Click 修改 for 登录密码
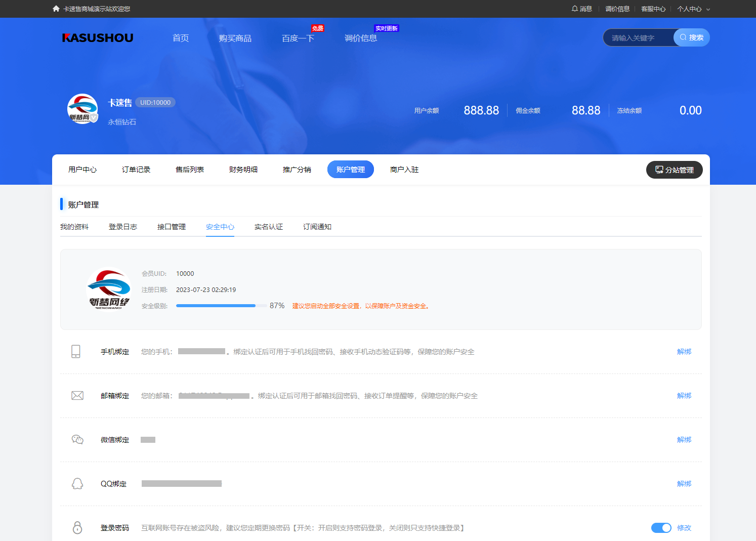Viewport: 756px width, 541px height. point(684,528)
